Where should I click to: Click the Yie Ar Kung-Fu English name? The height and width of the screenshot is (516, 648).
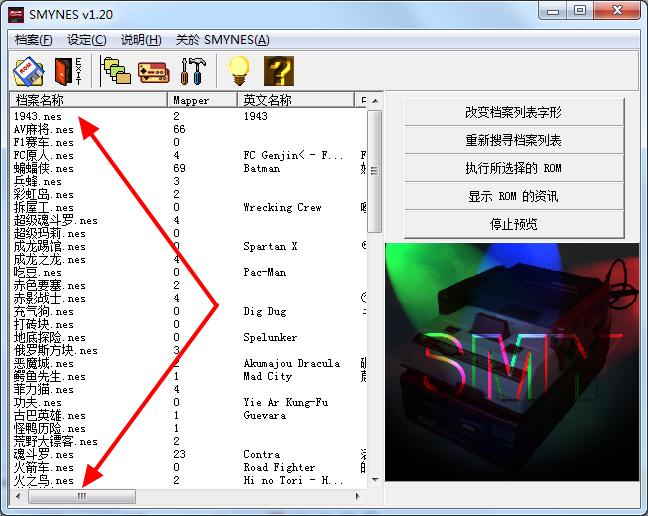click(x=286, y=402)
